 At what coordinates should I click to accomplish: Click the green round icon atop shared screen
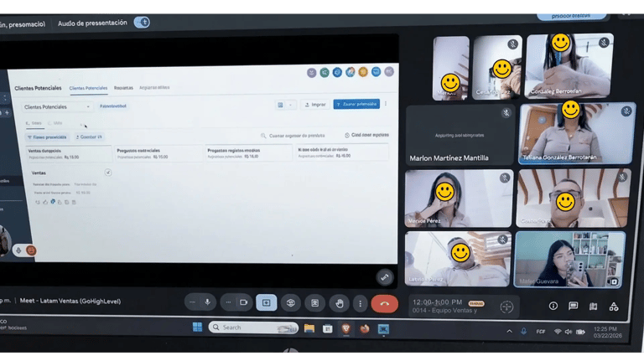(325, 73)
